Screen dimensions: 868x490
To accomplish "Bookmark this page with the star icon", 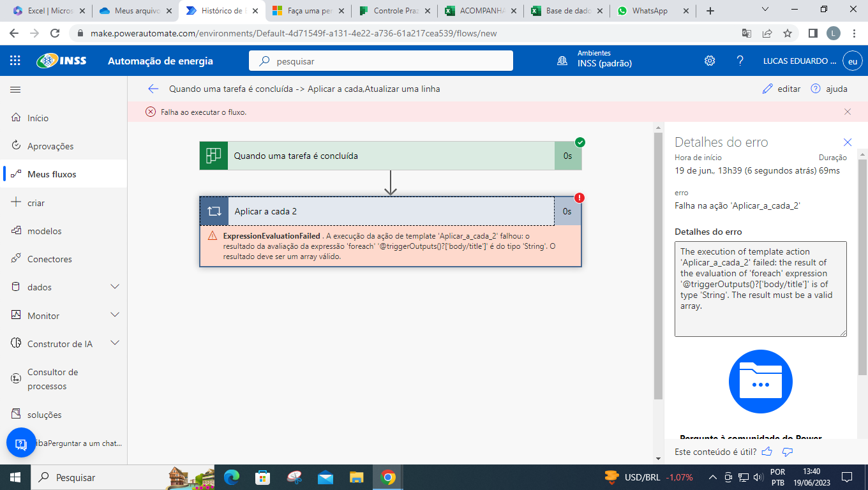I will [788, 33].
